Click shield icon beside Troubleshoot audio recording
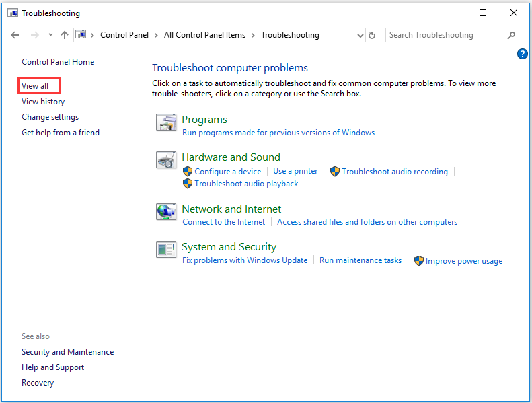Screen dimensions: 532x403 pyautogui.click(x=335, y=172)
